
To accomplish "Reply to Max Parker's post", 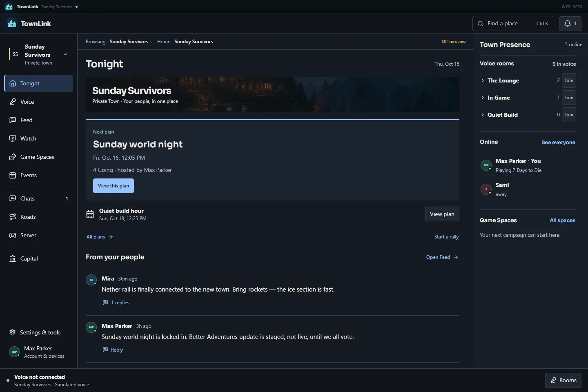I will point(113,350).
